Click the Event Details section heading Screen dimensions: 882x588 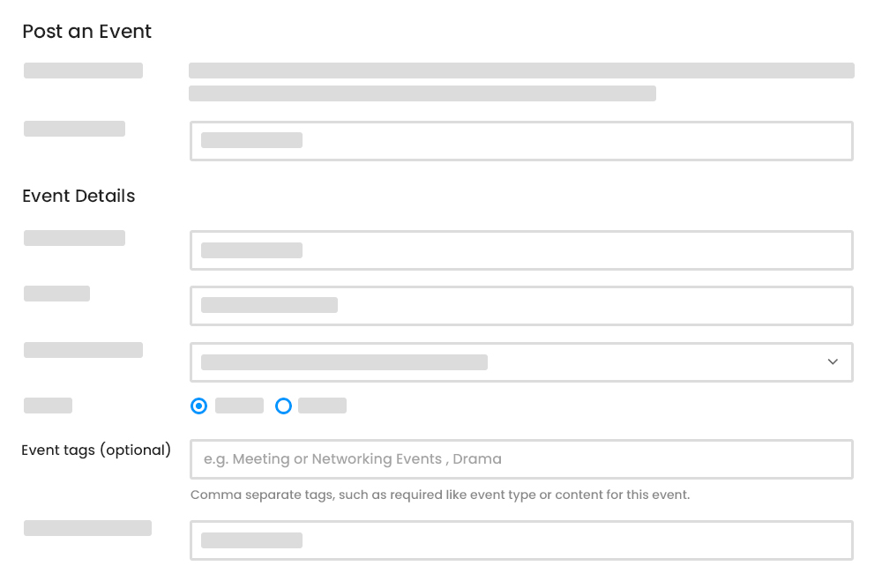point(78,196)
